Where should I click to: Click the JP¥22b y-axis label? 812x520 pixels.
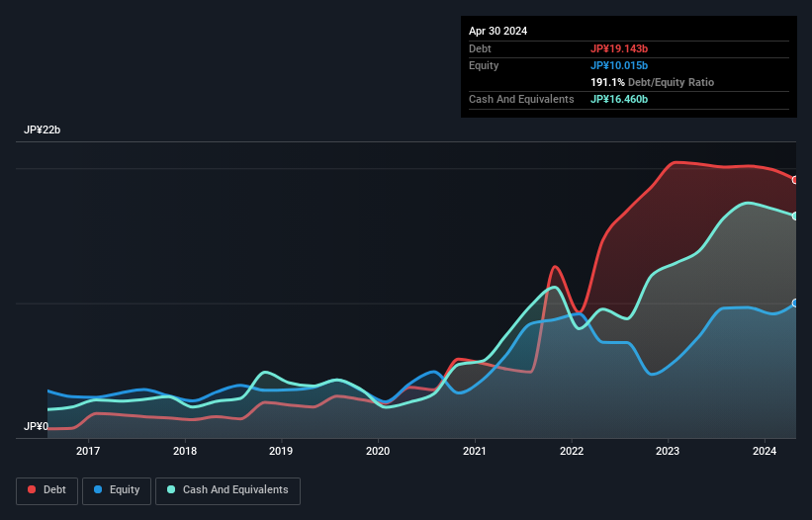(42, 130)
